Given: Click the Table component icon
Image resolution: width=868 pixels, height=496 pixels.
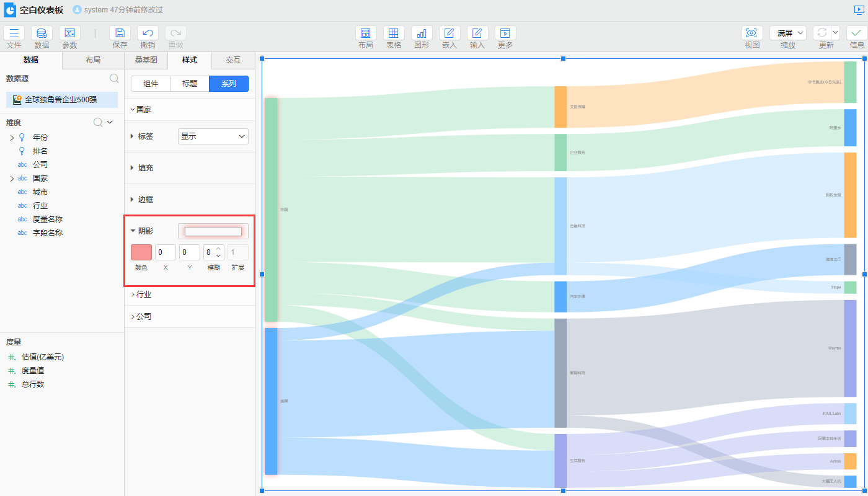Looking at the screenshot, I should (x=394, y=33).
